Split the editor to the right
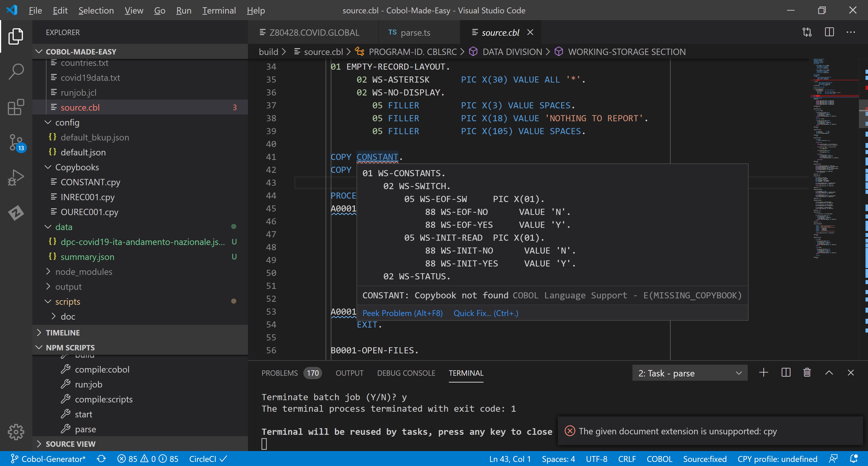 pos(829,32)
